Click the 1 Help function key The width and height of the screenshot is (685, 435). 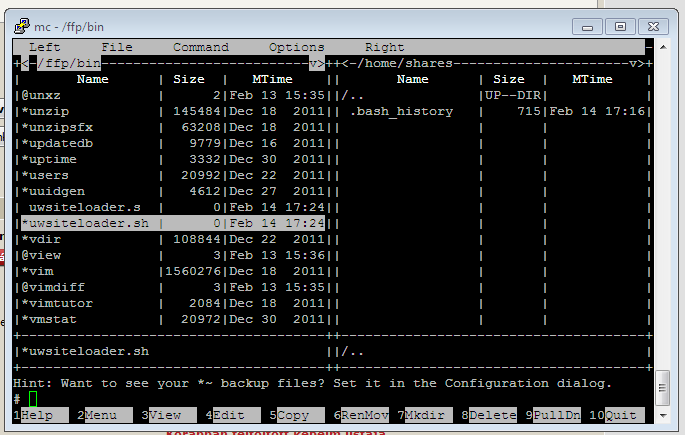coord(41,415)
